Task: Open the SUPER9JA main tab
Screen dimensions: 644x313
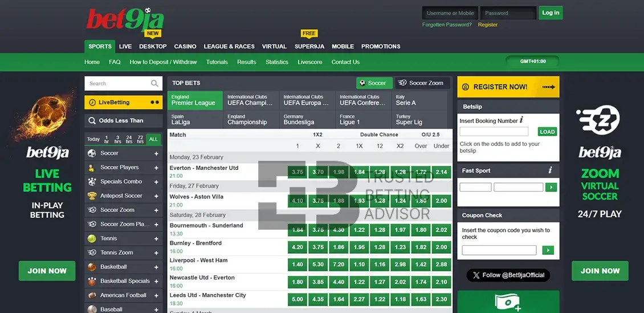Action: (x=309, y=46)
